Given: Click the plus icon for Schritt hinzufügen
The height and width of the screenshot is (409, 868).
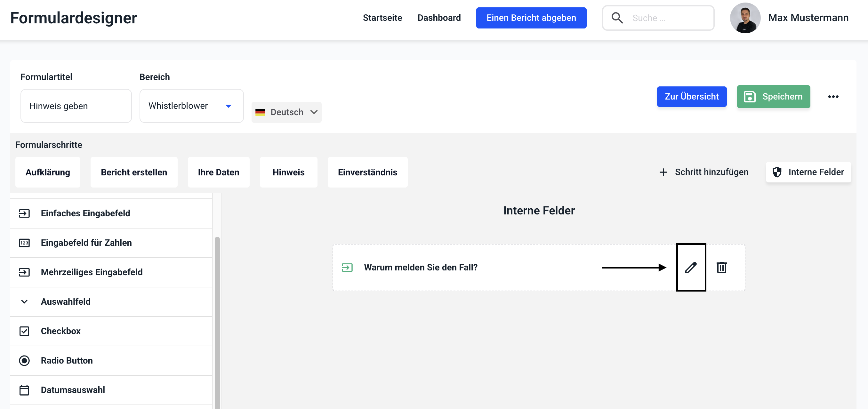Looking at the screenshot, I should click(x=663, y=172).
